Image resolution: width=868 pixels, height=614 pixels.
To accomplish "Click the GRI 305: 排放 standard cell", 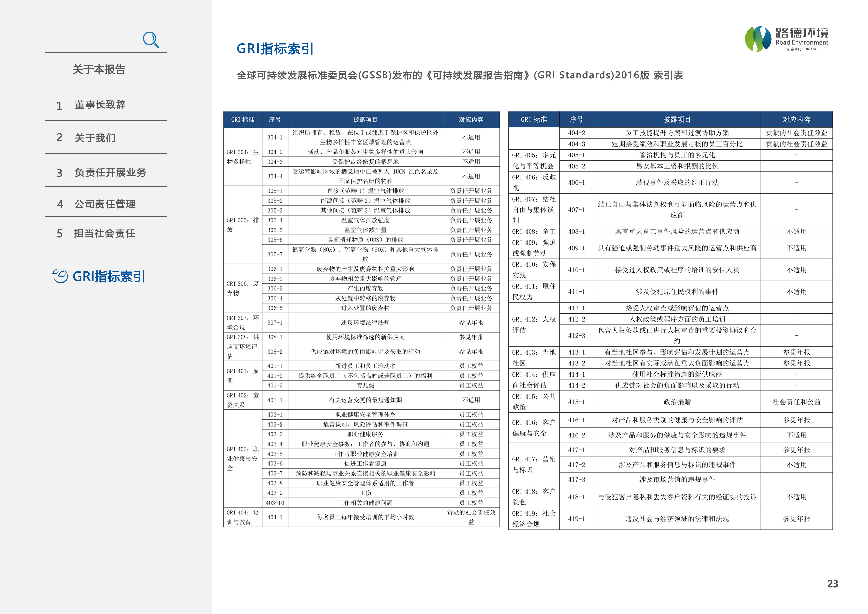I will (x=243, y=225).
